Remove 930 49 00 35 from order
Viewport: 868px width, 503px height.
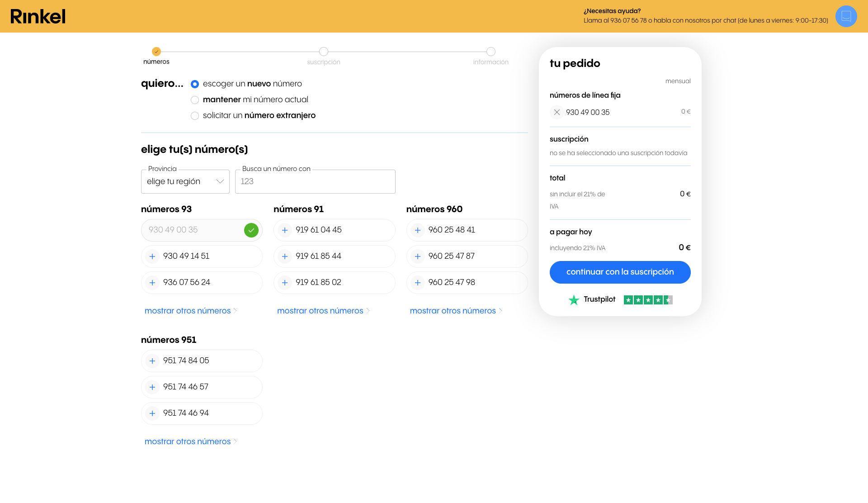point(557,112)
